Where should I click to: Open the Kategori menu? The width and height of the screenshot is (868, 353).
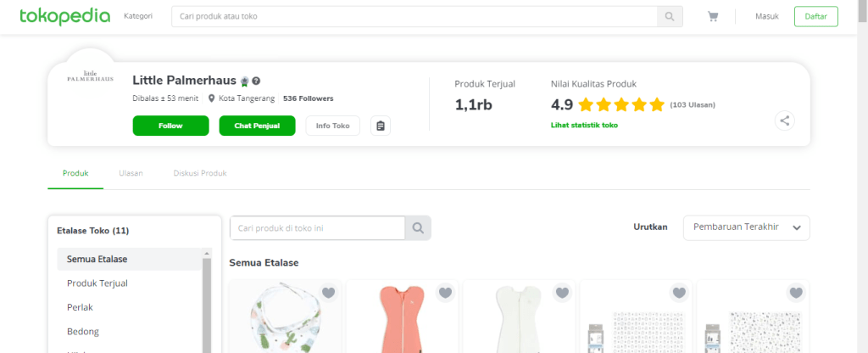pos(138,16)
